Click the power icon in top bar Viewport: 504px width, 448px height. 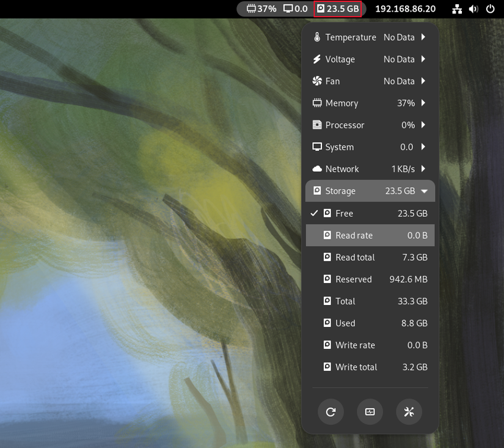click(x=490, y=9)
